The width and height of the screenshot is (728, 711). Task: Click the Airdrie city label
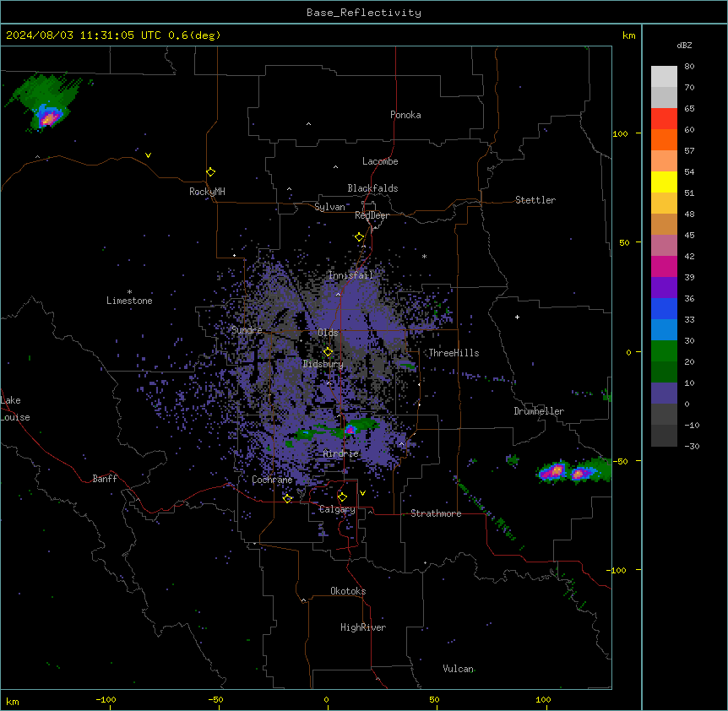341,453
